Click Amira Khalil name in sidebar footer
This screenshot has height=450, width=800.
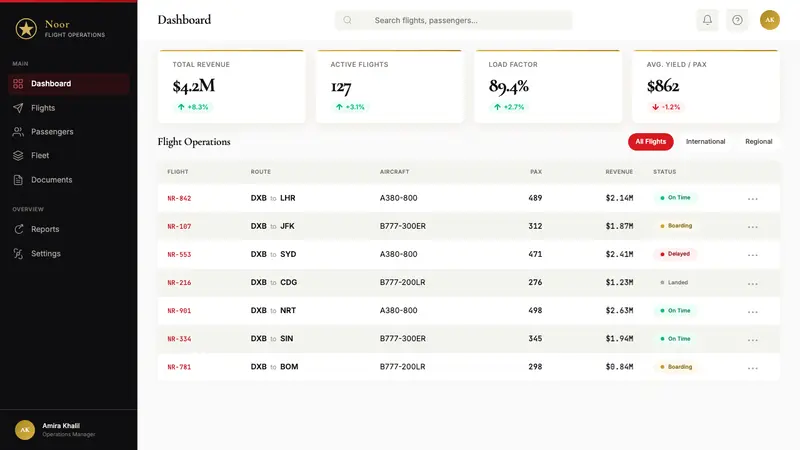(x=61, y=426)
